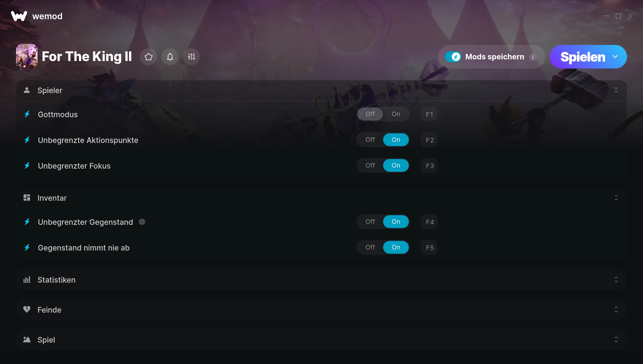Click the Feinde broken heart icon

(27, 309)
